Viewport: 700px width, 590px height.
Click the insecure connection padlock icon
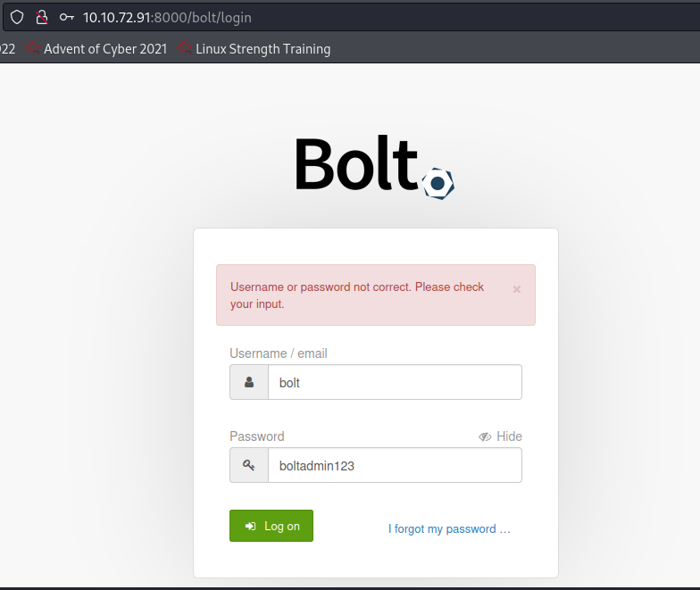(41, 17)
